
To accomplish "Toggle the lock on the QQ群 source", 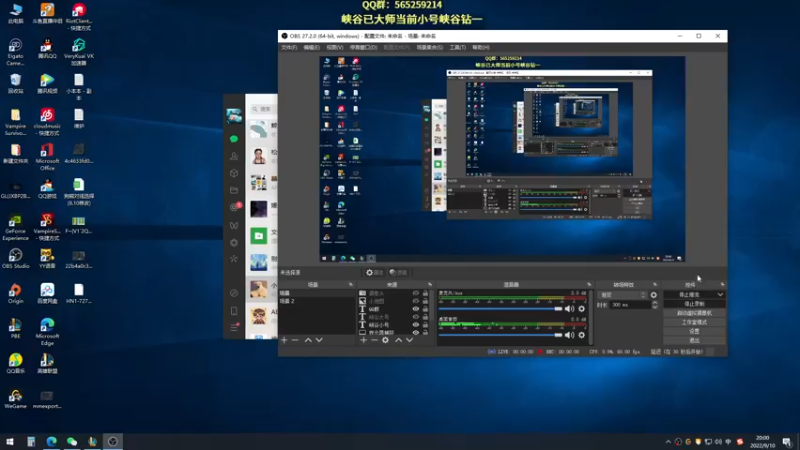I will click(x=425, y=309).
